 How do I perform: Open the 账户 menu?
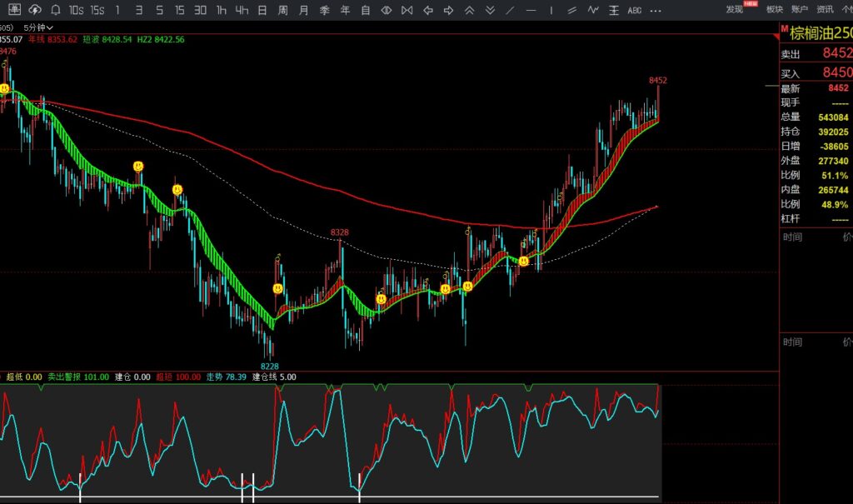[800, 9]
